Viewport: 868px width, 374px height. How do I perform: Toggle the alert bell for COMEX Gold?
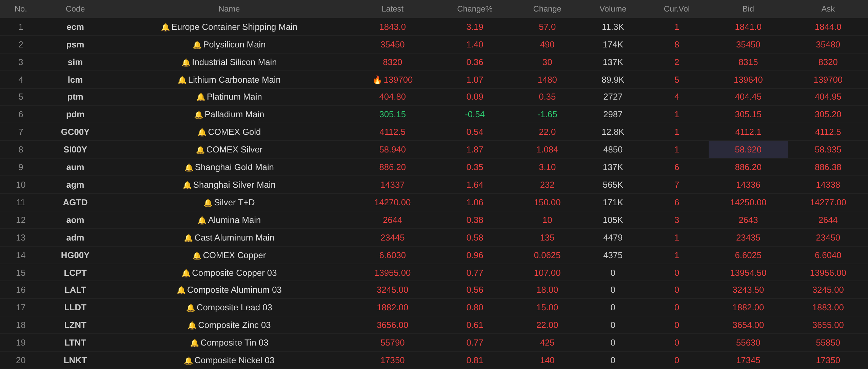202,132
